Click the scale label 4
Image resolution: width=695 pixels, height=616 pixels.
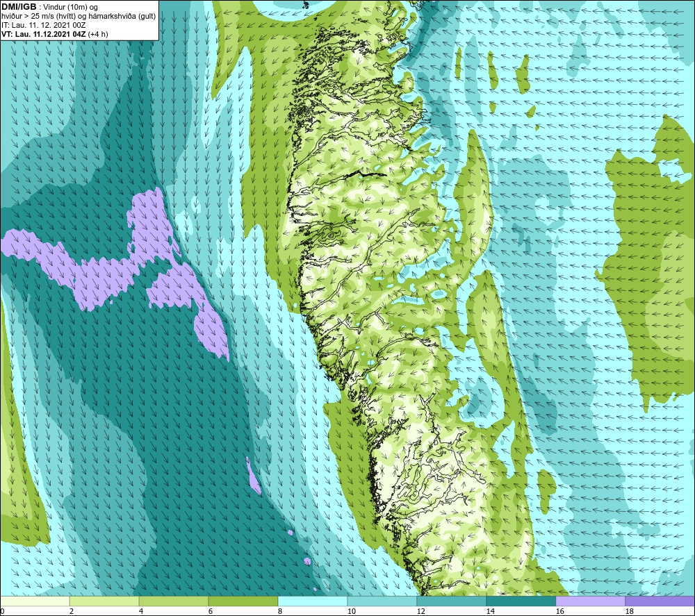pyautogui.click(x=141, y=611)
